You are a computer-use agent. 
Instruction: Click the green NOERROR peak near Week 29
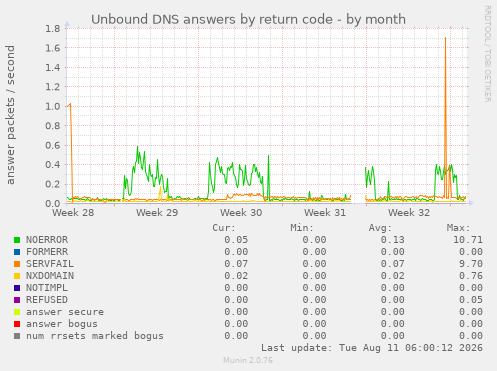pos(137,147)
